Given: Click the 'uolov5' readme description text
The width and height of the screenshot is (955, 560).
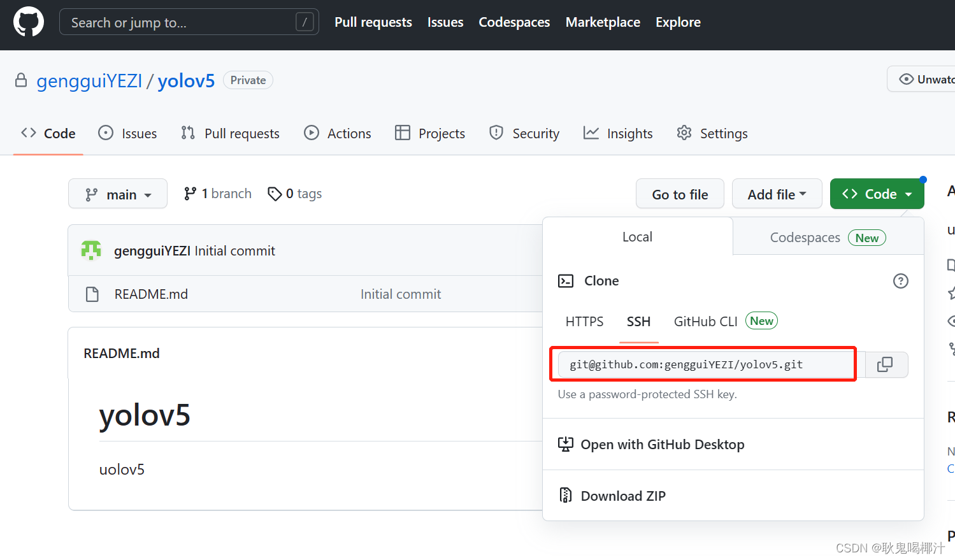Looking at the screenshot, I should pos(122,470).
